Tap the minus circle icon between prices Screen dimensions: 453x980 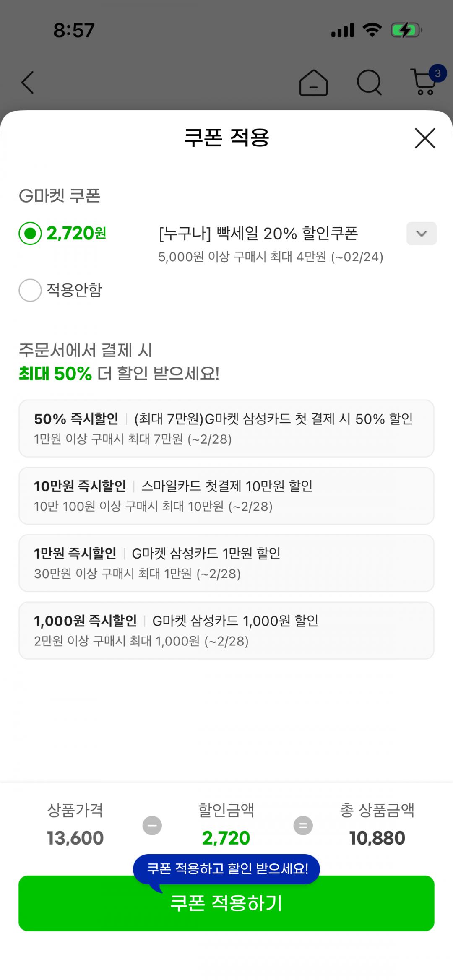[152, 825]
